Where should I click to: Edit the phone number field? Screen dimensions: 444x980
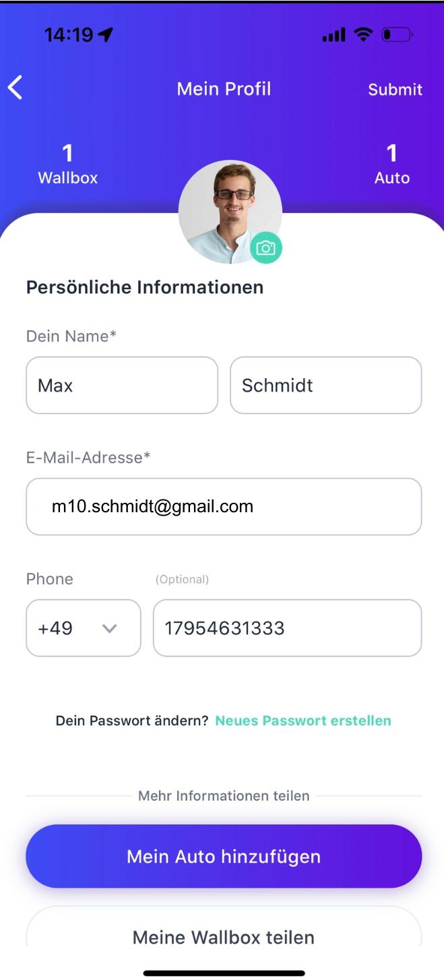pos(287,628)
